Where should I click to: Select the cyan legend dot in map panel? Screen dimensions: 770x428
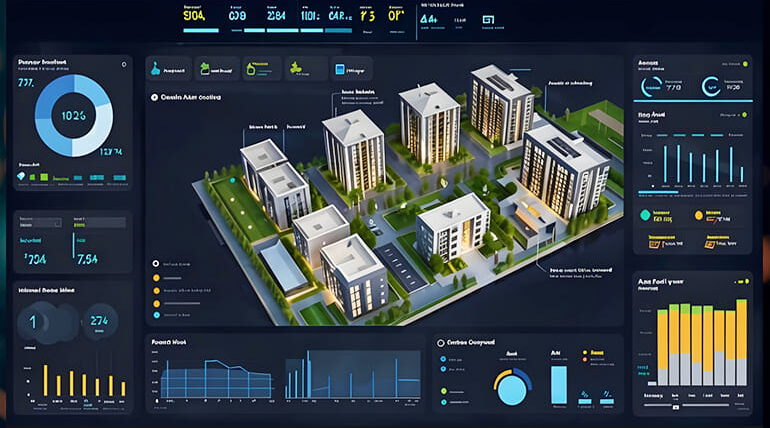coord(157,315)
